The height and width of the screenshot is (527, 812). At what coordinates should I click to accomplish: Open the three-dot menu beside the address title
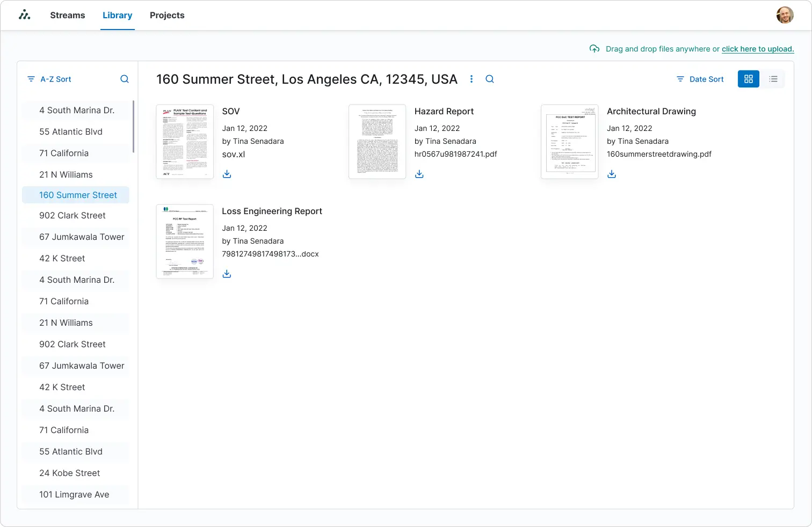point(472,79)
